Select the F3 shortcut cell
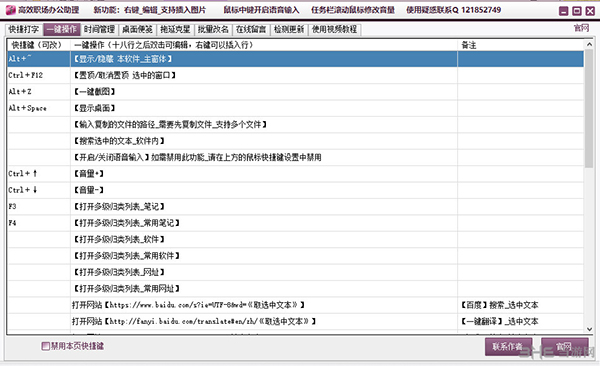600x366 pixels. click(38, 207)
